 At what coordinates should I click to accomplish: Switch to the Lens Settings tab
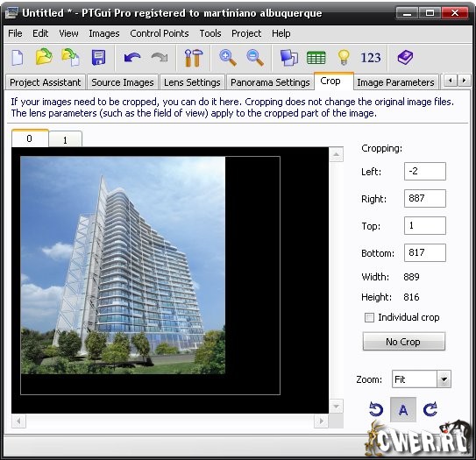[192, 82]
